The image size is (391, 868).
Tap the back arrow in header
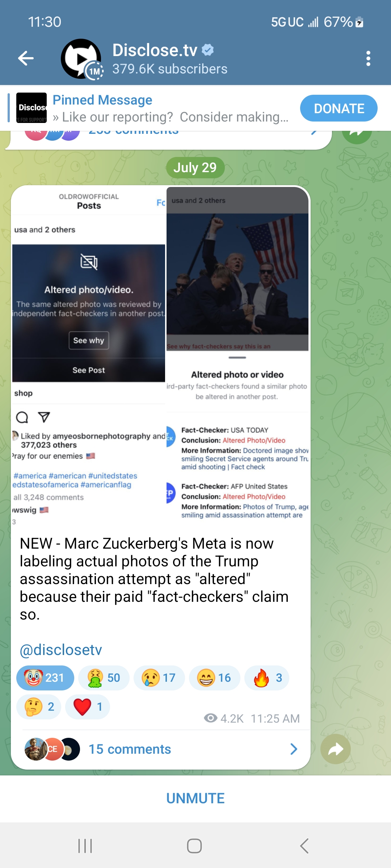point(26,58)
